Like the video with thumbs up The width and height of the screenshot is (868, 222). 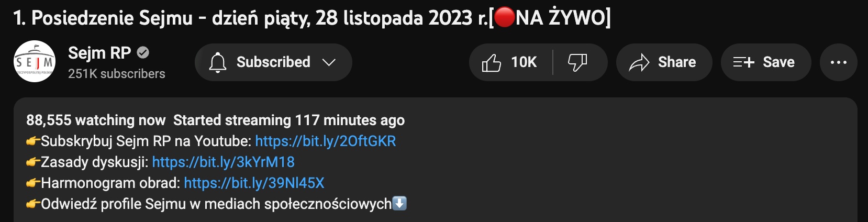coord(492,62)
